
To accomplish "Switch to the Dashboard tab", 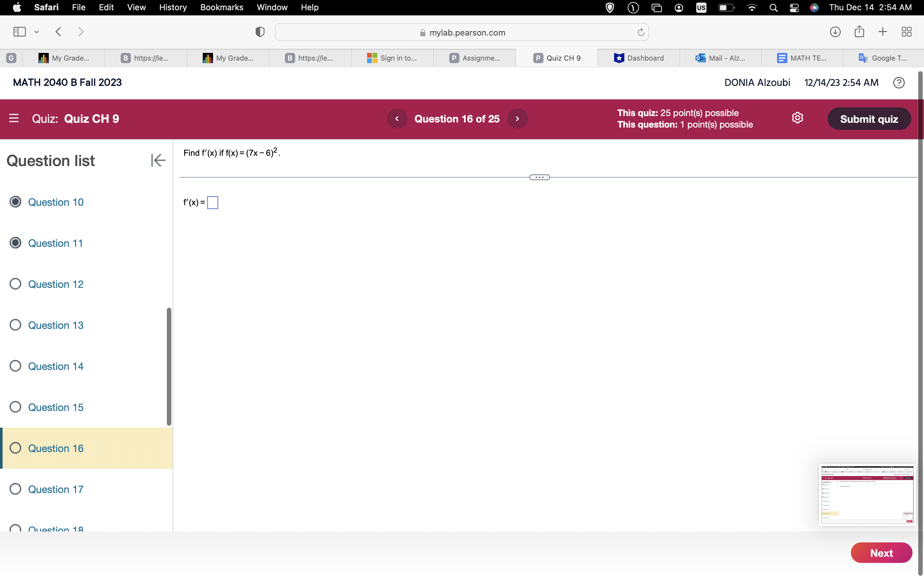I will (639, 58).
